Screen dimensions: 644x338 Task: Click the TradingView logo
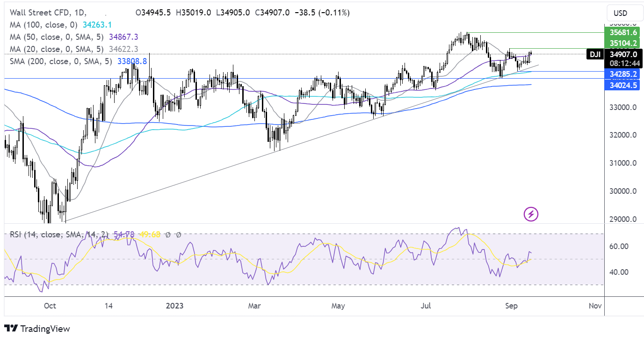coord(37,329)
